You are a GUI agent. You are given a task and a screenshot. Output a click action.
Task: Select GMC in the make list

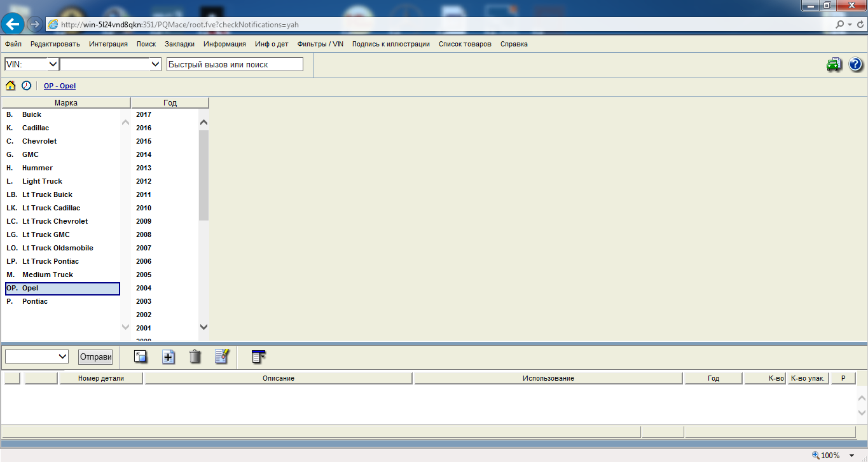click(62, 154)
